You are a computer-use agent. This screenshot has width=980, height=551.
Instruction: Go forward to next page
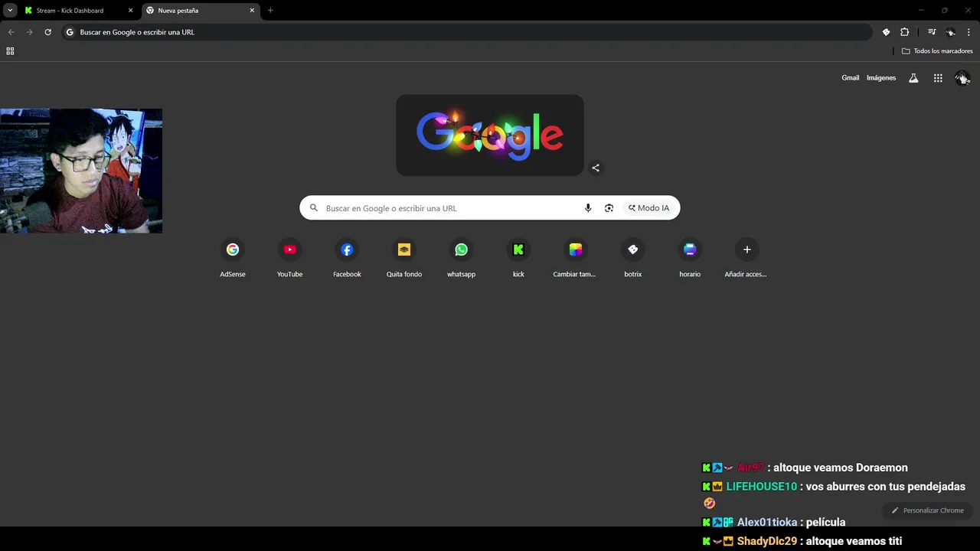click(x=29, y=32)
